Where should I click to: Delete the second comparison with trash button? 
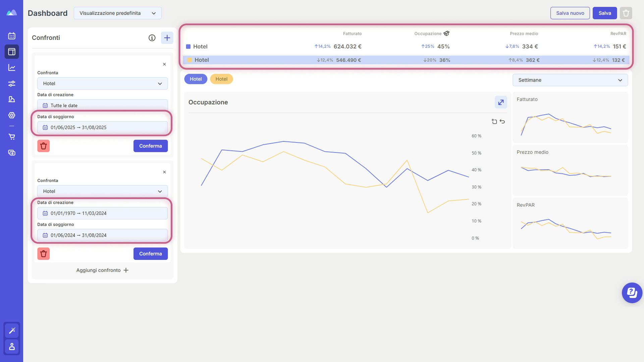pos(44,254)
